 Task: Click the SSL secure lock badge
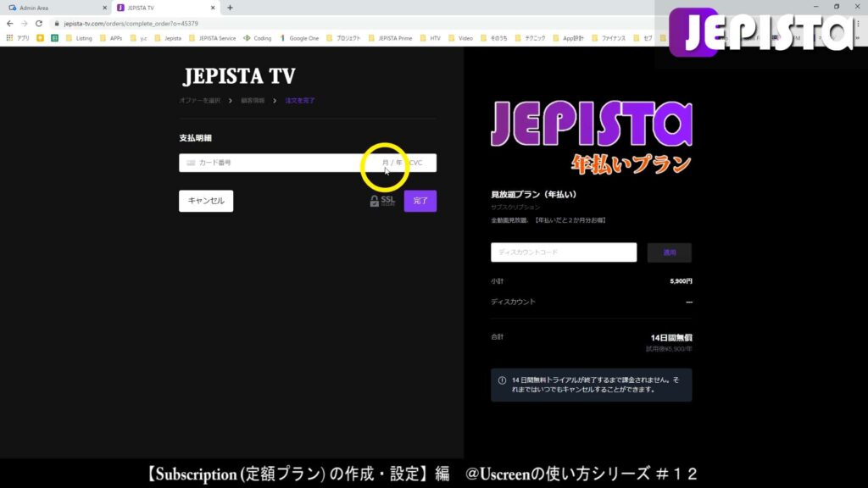(x=382, y=201)
